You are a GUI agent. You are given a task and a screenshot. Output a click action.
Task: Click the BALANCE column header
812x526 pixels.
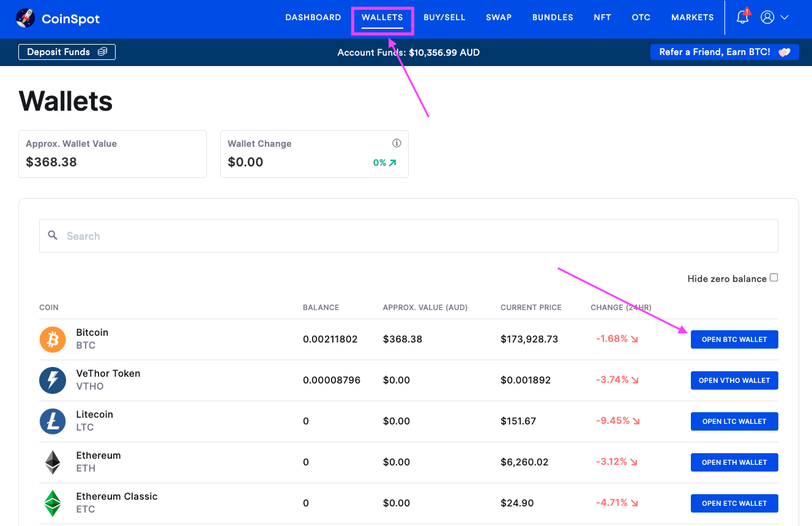(321, 308)
